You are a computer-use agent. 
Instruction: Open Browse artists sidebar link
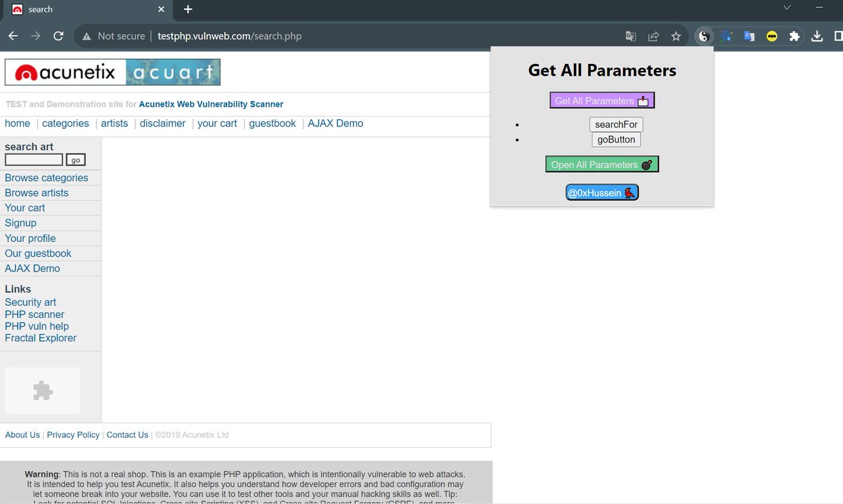tap(37, 193)
